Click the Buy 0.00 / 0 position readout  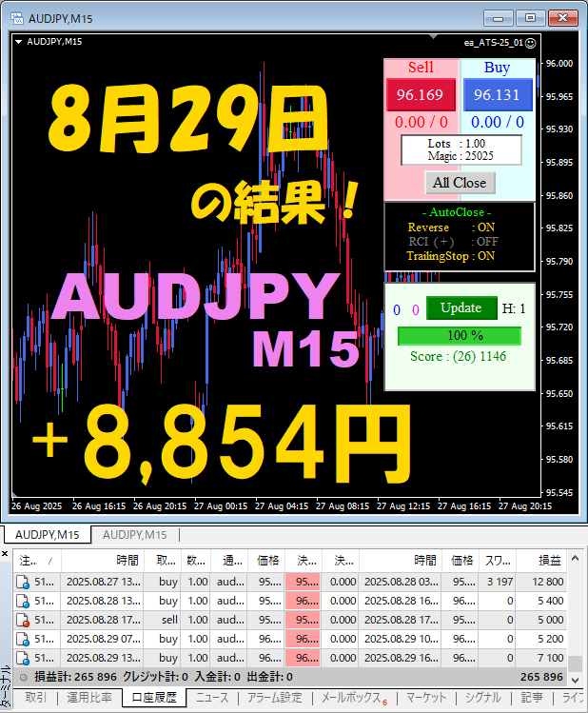point(498,122)
